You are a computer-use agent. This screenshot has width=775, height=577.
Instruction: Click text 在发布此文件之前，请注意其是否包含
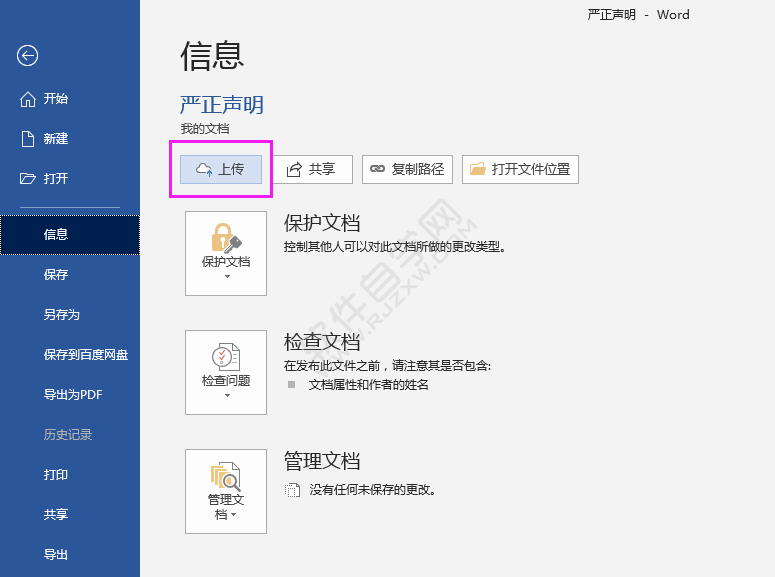(x=387, y=366)
